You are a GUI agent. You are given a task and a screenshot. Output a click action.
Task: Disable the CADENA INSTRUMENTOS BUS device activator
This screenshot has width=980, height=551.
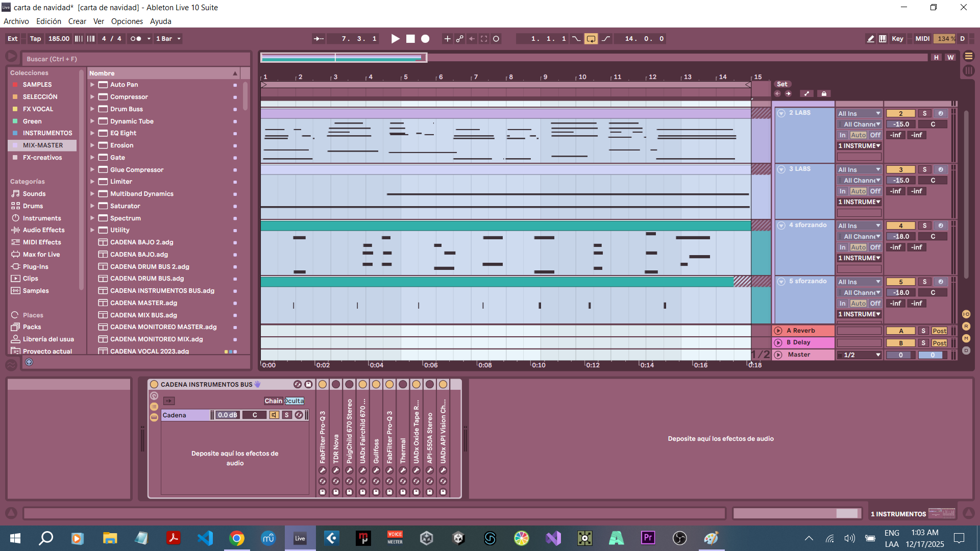(x=154, y=385)
